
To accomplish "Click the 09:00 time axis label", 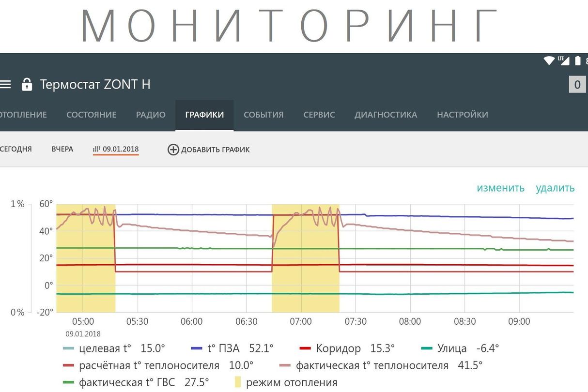I will 519,322.
